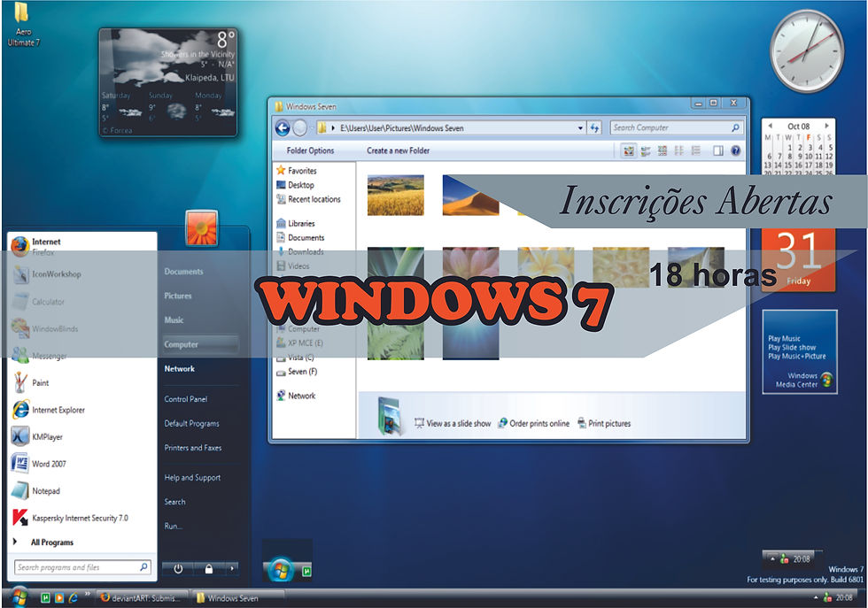Viewport: 868px width, 608px height.
Task: Open Control Panel from the Start menu
Action: click(186, 399)
